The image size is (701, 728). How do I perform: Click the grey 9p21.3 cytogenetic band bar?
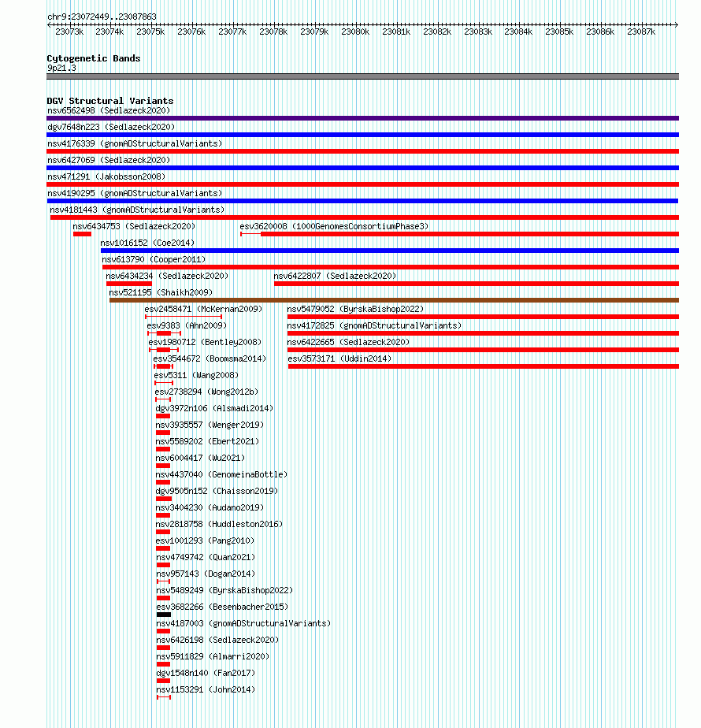coord(362,76)
